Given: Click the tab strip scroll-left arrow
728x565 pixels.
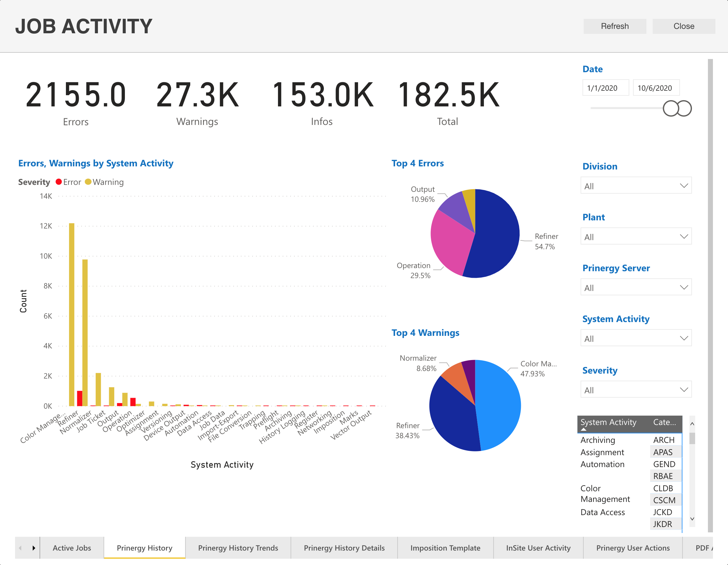Looking at the screenshot, I should (x=20, y=548).
